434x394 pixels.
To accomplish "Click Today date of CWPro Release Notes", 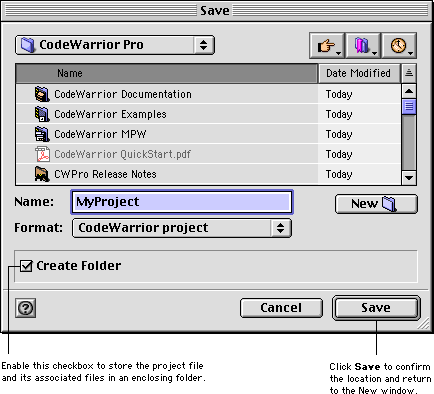I will point(339,175).
